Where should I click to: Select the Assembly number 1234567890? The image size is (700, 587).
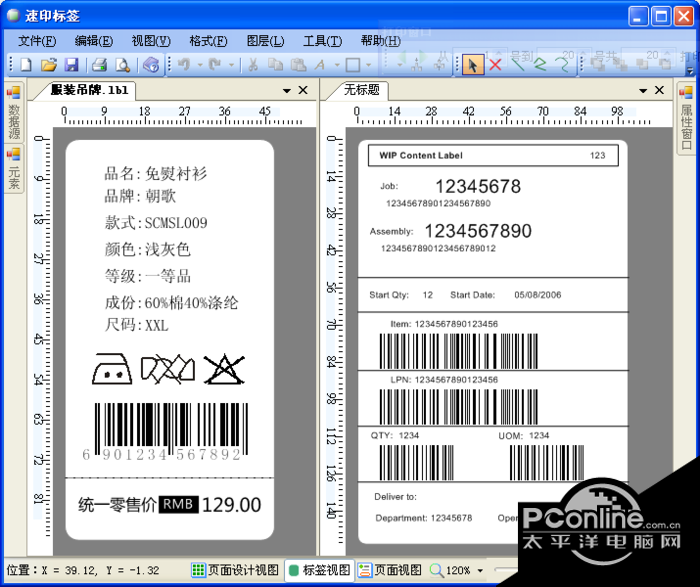pos(478,231)
